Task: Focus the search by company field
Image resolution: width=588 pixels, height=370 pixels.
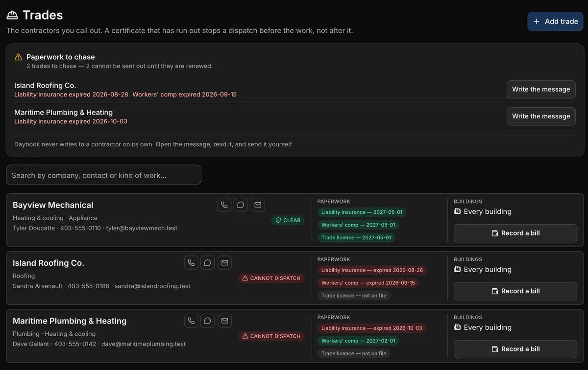Action: [103, 175]
